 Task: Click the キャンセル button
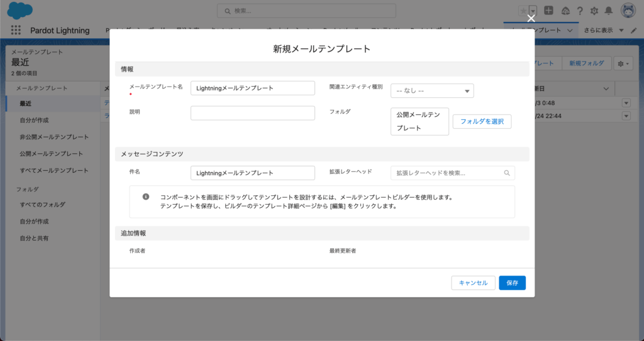tap(473, 283)
